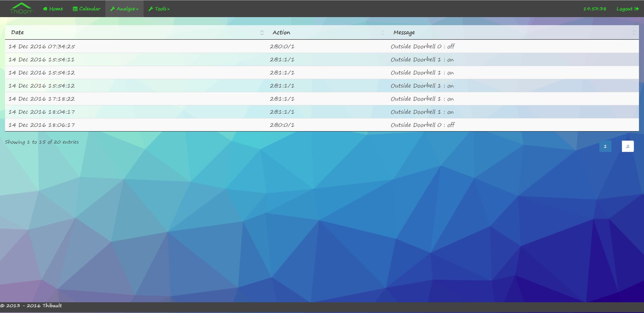The width and height of the screenshot is (644, 313).
Task: Select the date 14 Dec 2016 07:34:25
Action: [x=42, y=47]
